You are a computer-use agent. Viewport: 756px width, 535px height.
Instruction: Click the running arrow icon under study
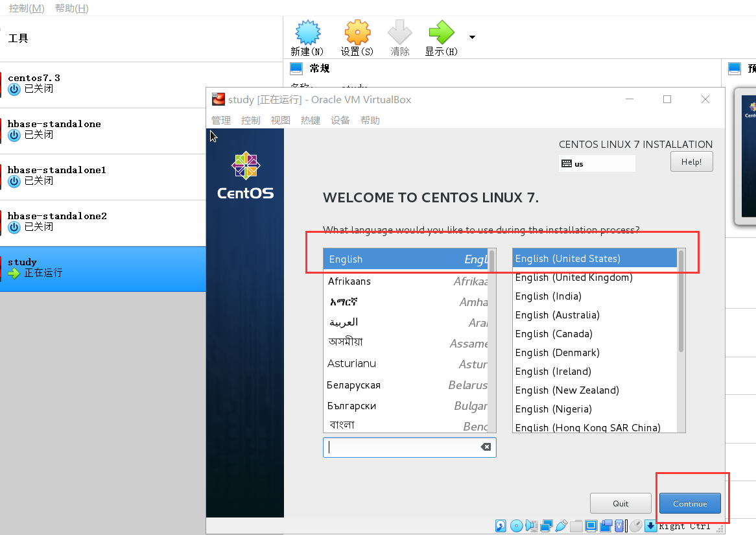(x=14, y=274)
